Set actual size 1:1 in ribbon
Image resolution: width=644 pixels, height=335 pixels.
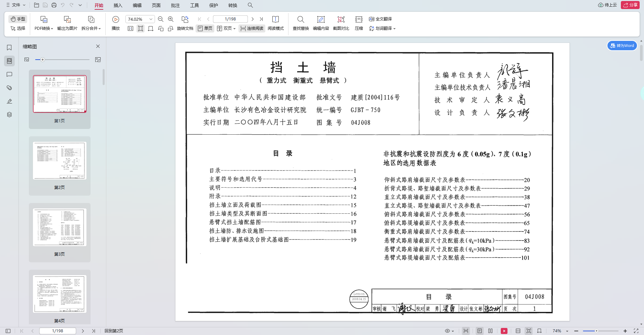tap(130, 28)
